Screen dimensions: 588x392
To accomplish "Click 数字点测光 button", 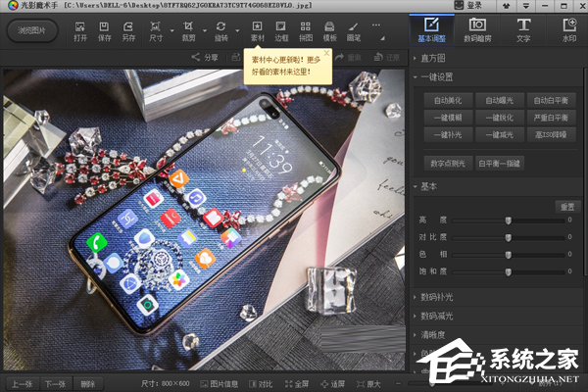I will 448,164.
